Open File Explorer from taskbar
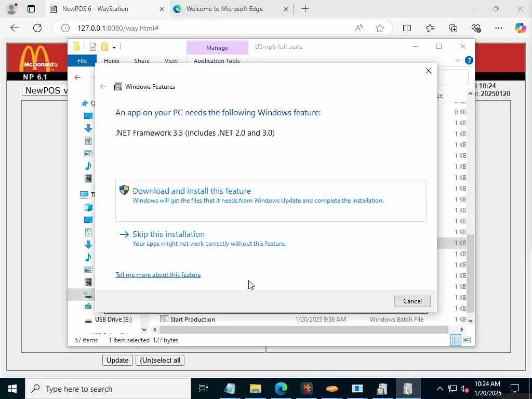 coord(256,389)
